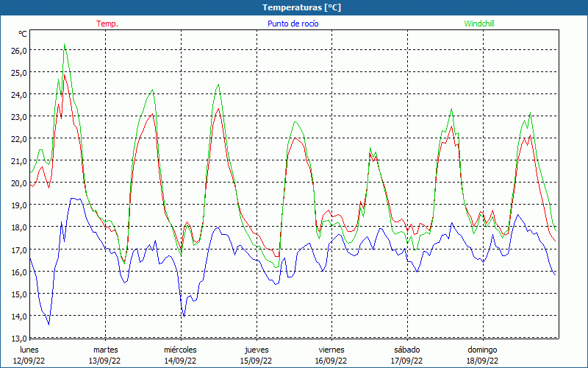Click the blue "Punto de rocío" legend label

pos(293,24)
